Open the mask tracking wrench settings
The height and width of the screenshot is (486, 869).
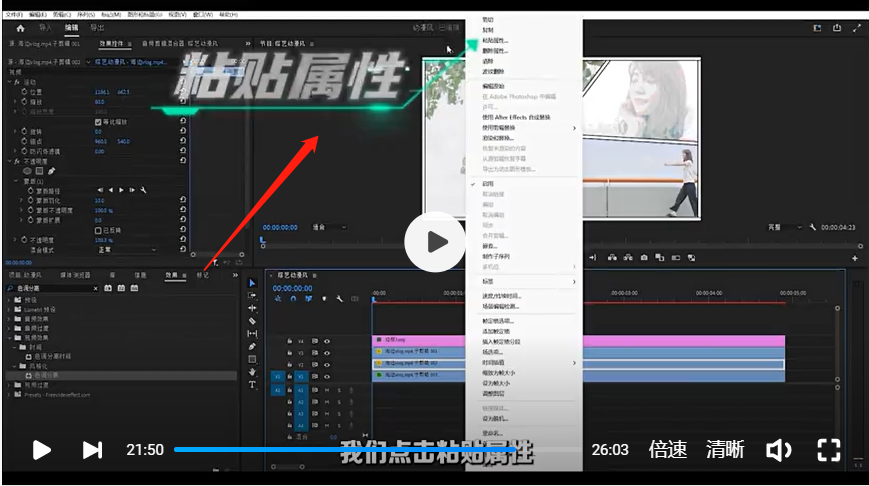coord(144,190)
